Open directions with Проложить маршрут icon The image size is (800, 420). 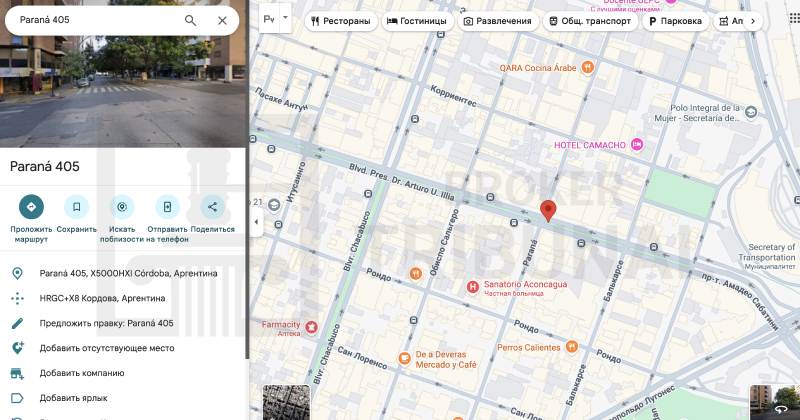click(x=31, y=207)
